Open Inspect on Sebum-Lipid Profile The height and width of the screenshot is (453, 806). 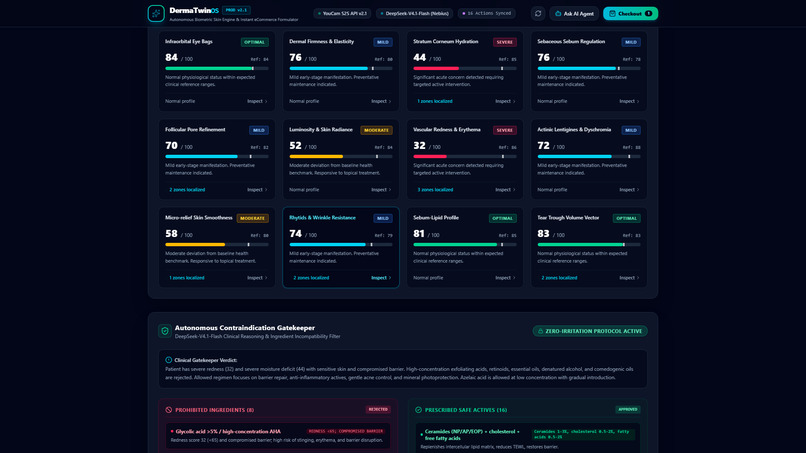click(x=505, y=278)
